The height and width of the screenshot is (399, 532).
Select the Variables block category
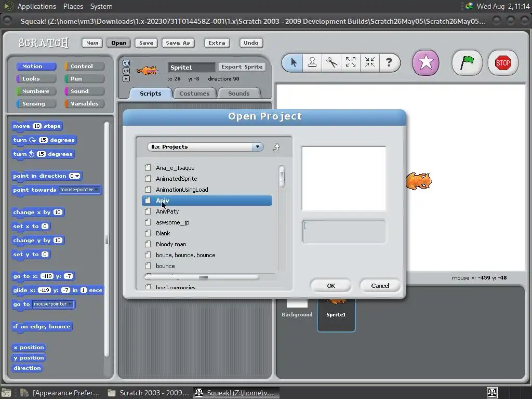[85, 104]
